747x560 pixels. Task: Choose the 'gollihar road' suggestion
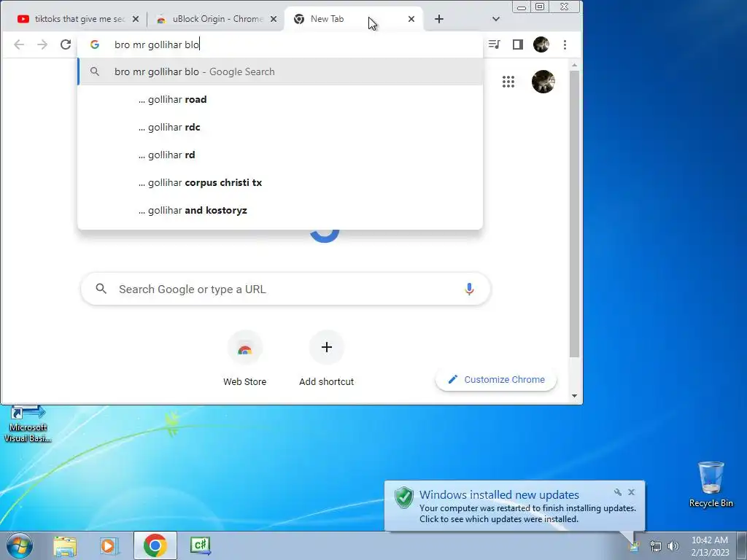[x=280, y=99]
